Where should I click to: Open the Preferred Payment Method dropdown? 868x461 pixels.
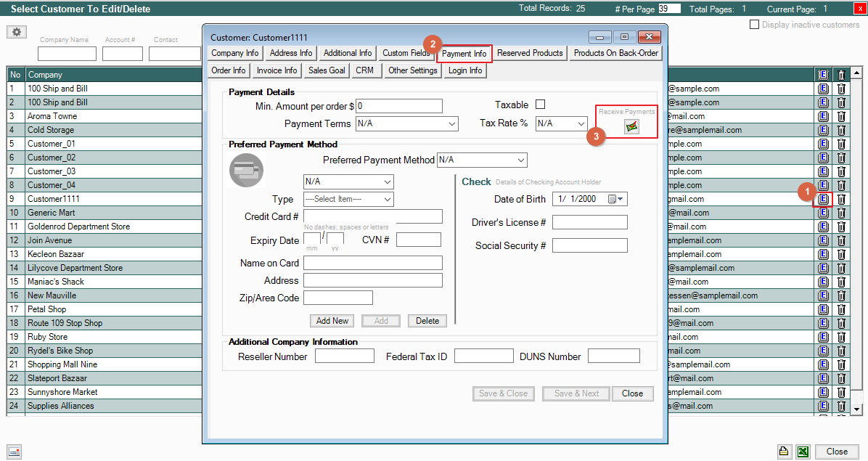(x=520, y=160)
